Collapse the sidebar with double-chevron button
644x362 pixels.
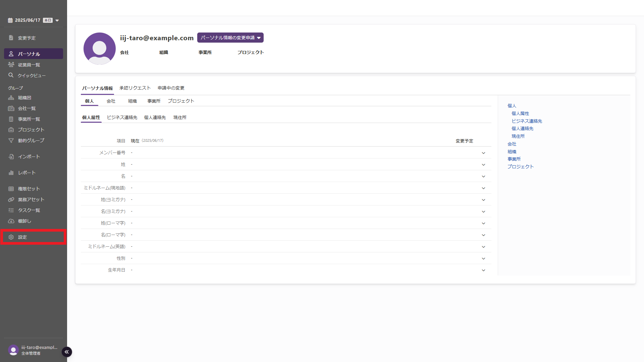pos(67,352)
